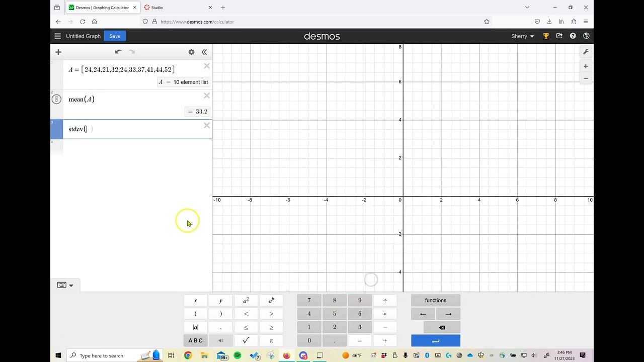Open the trophy icon in header

pos(546,36)
